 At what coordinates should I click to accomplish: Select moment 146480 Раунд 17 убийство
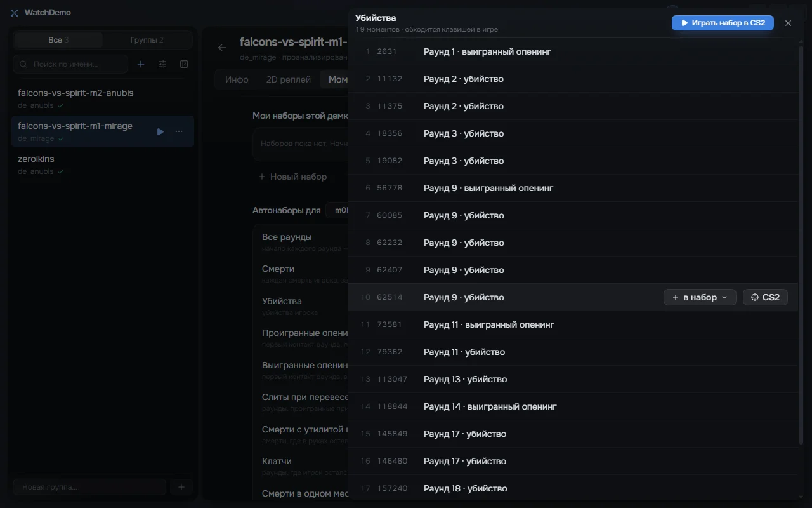point(573,461)
